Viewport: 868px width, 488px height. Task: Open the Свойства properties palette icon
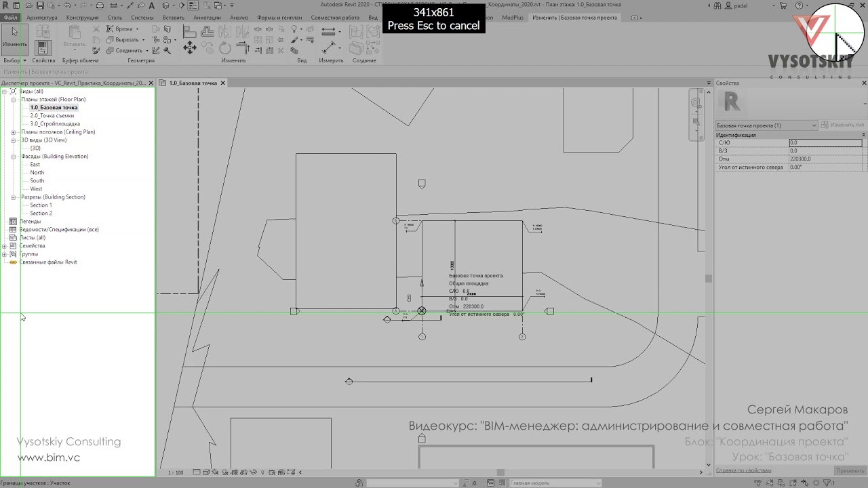(43, 47)
